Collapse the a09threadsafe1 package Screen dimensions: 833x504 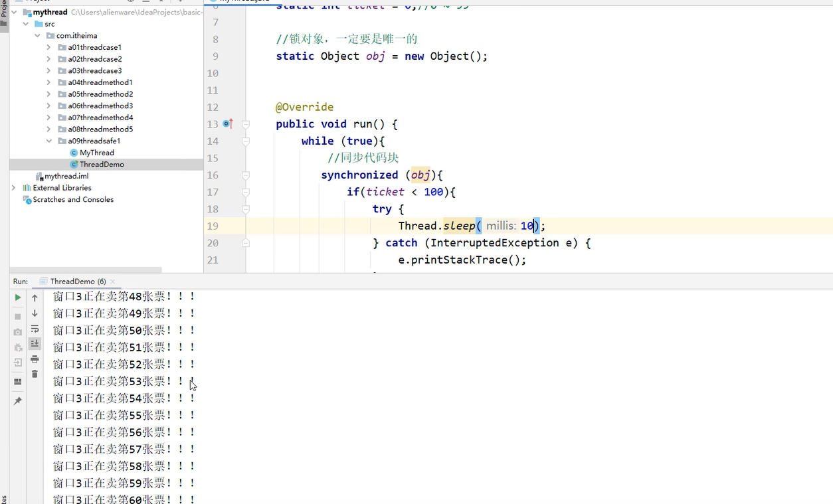49,141
